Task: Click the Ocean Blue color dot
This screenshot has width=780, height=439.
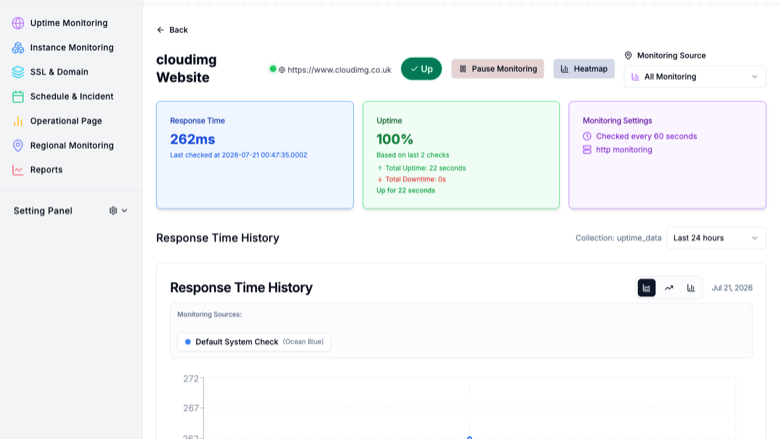Action: point(188,342)
